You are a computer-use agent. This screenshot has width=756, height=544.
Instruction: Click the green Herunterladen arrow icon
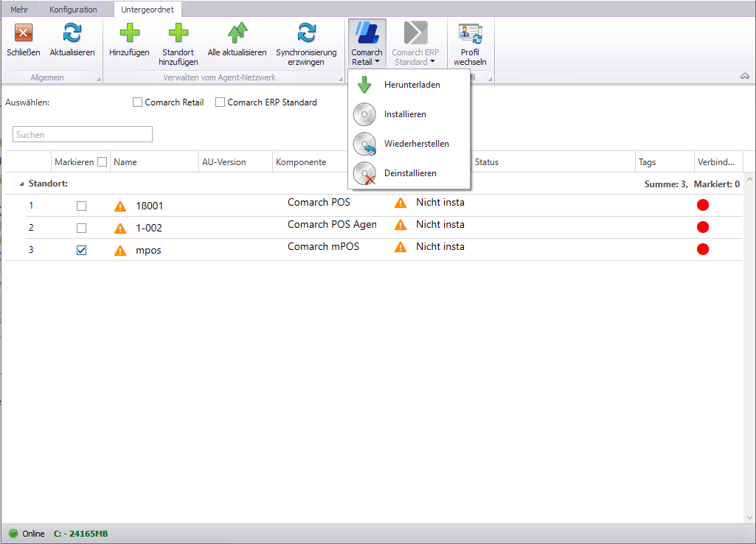click(364, 85)
